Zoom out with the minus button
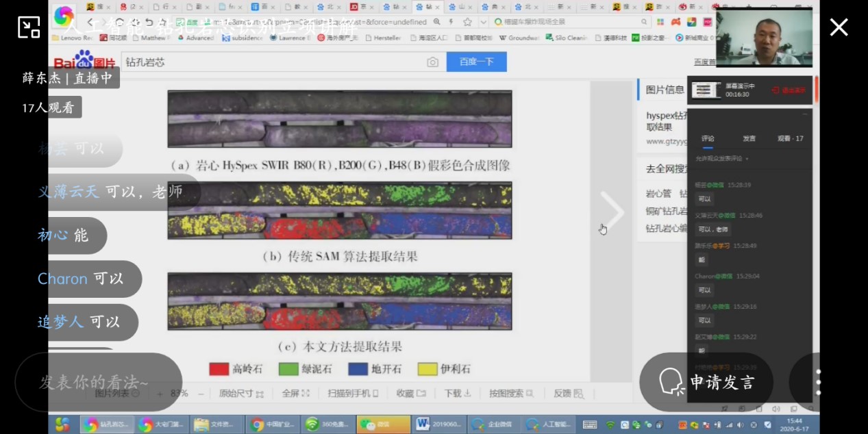The height and width of the screenshot is (434, 868). 201,394
